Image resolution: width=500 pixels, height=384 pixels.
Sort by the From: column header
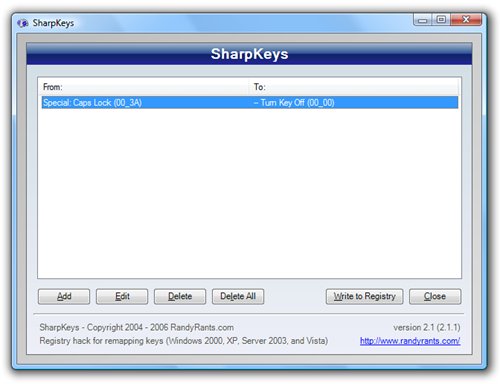(x=144, y=87)
